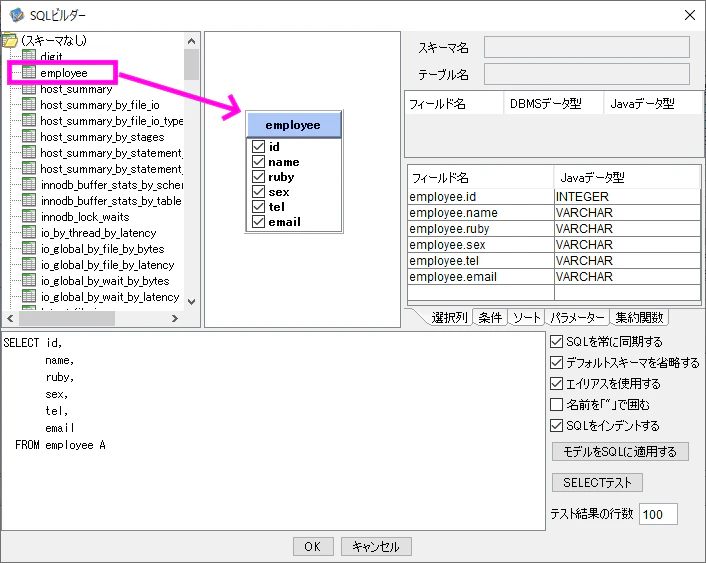
Task: Click the innodb_lock_waits table icon
Action: click(29, 216)
